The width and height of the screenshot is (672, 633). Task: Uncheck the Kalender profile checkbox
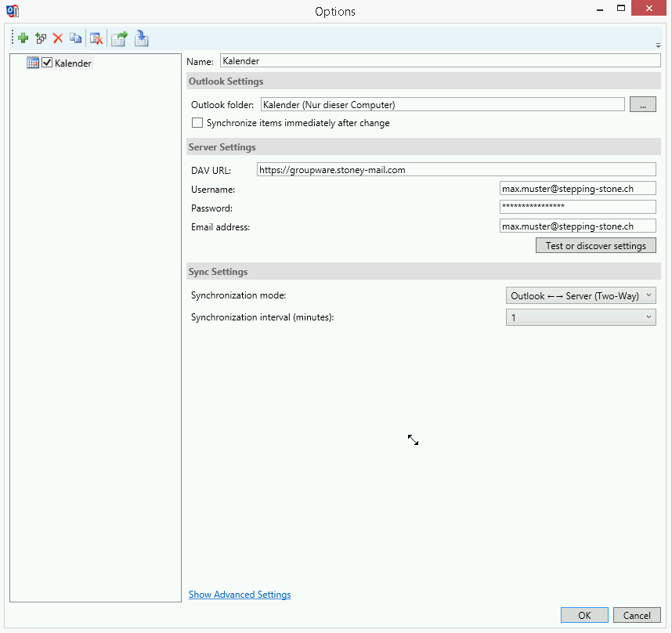coord(47,63)
